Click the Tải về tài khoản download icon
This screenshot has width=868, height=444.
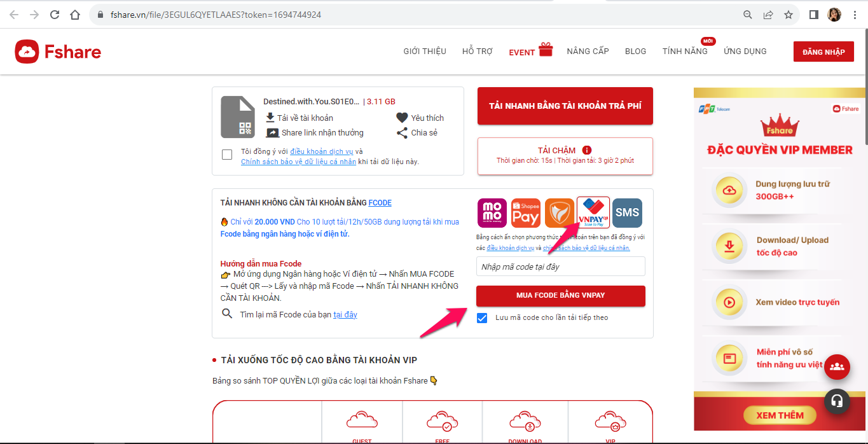[x=270, y=118]
